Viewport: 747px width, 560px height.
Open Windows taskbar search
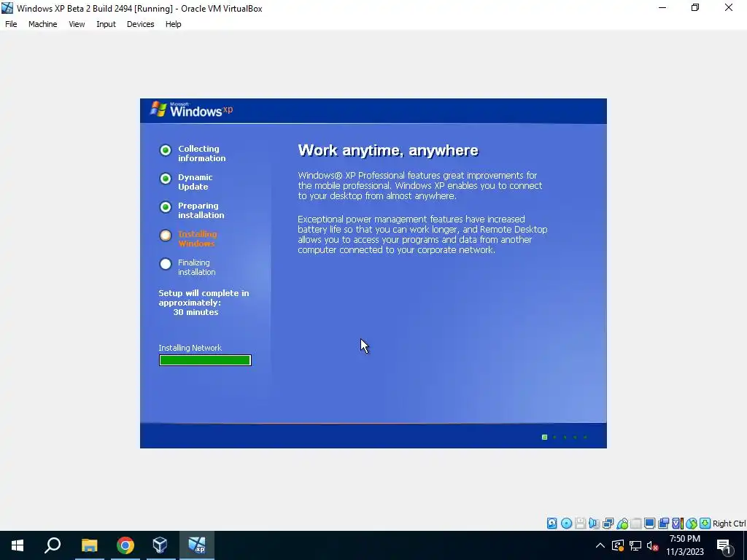tap(53, 545)
